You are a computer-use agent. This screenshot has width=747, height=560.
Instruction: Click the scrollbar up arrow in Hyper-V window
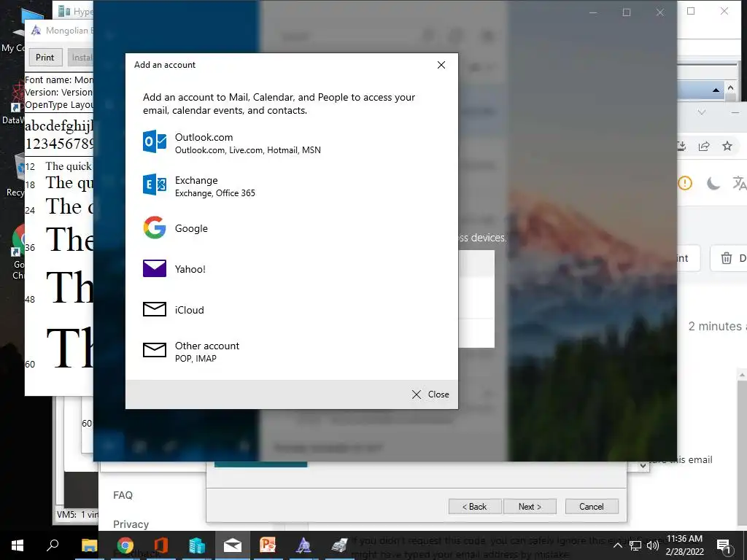(730, 87)
